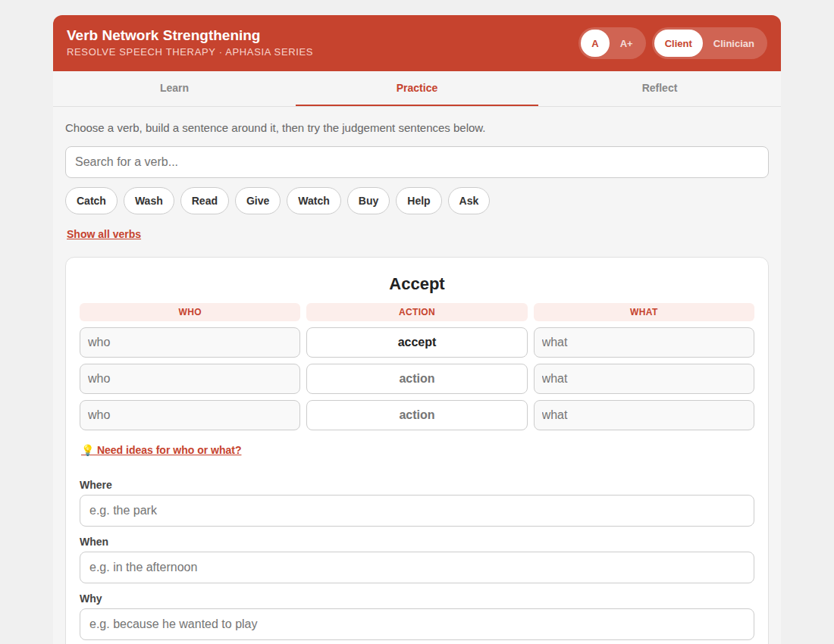Choose the Ask verb chip
Image resolution: width=834 pixels, height=644 pixels.
(469, 201)
